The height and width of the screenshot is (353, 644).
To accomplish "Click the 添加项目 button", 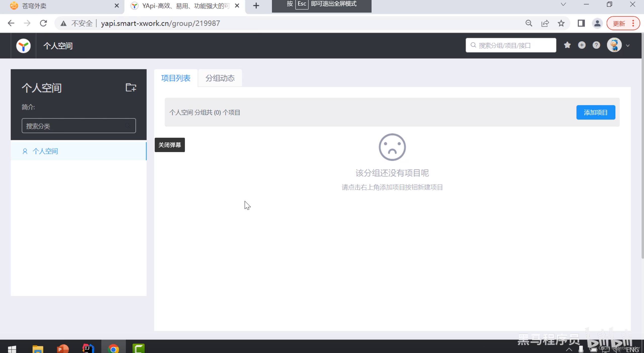I will (595, 112).
